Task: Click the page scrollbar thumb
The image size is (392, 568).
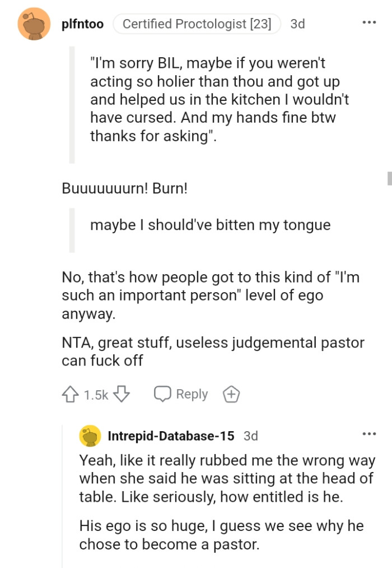Action: coord(389,178)
